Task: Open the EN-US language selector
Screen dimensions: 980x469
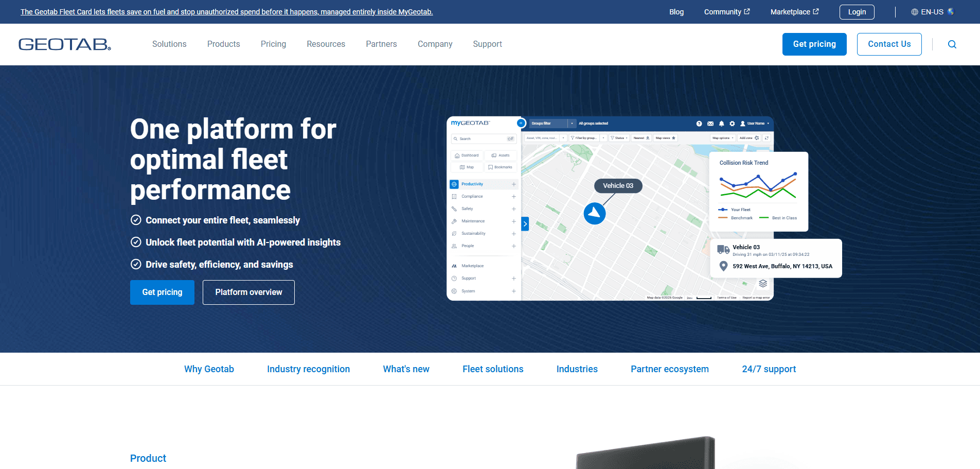Action: 932,12
